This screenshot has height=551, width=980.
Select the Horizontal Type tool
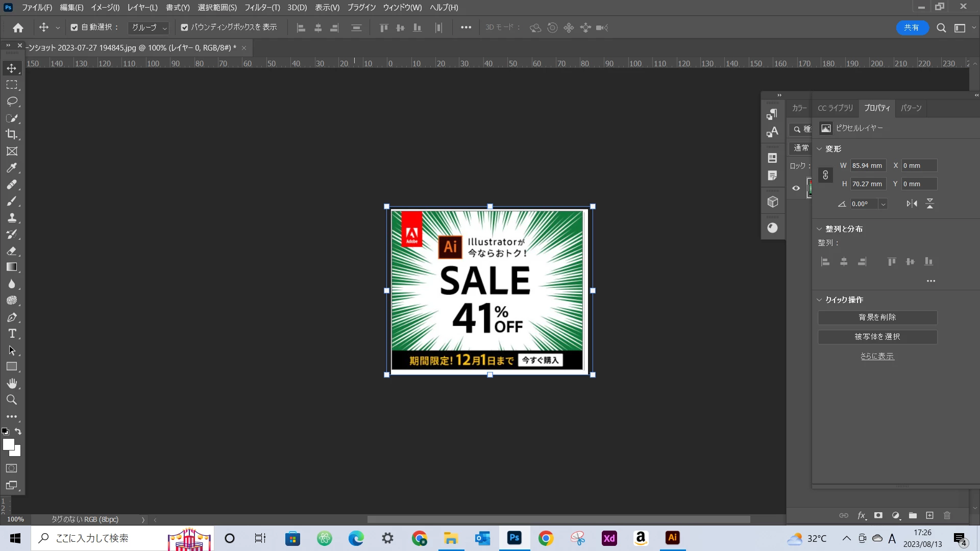click(12, 334)
